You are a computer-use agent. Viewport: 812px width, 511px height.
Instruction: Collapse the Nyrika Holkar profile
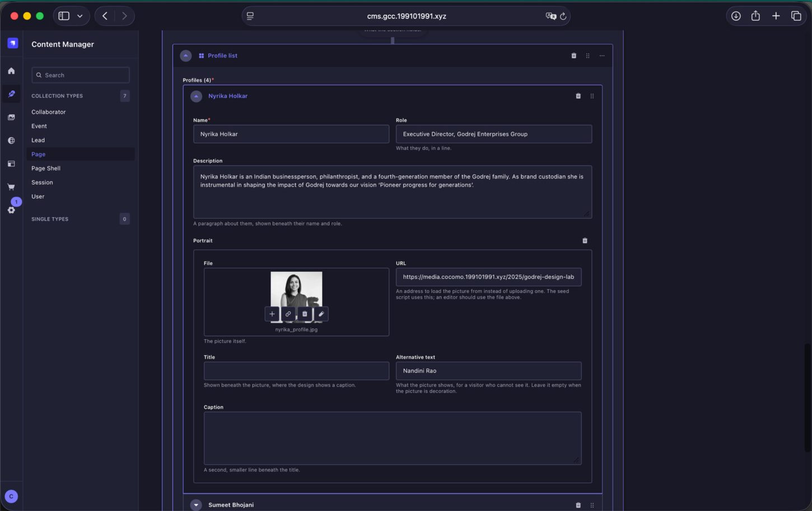pyautogui.click(x=196, y=96)
